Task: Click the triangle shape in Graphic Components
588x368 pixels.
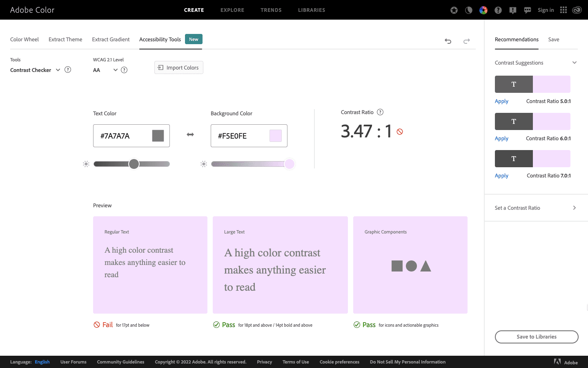Action: (x=426, y=266)
